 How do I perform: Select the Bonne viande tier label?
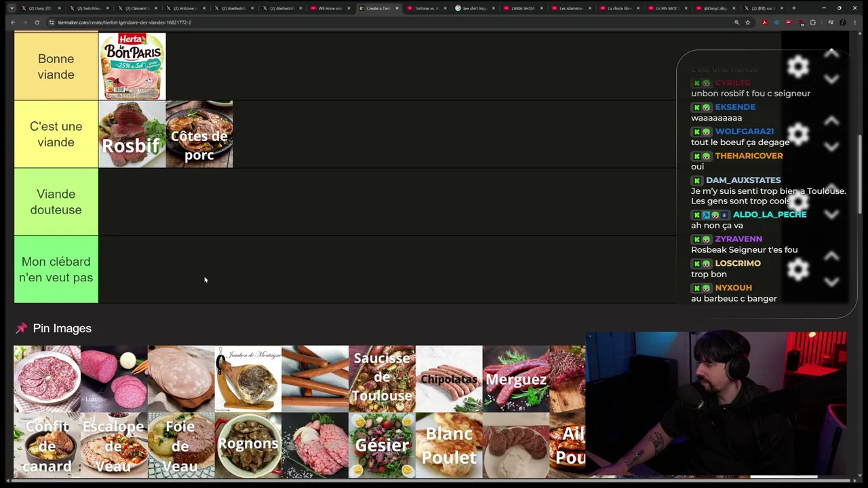(56, 66)
